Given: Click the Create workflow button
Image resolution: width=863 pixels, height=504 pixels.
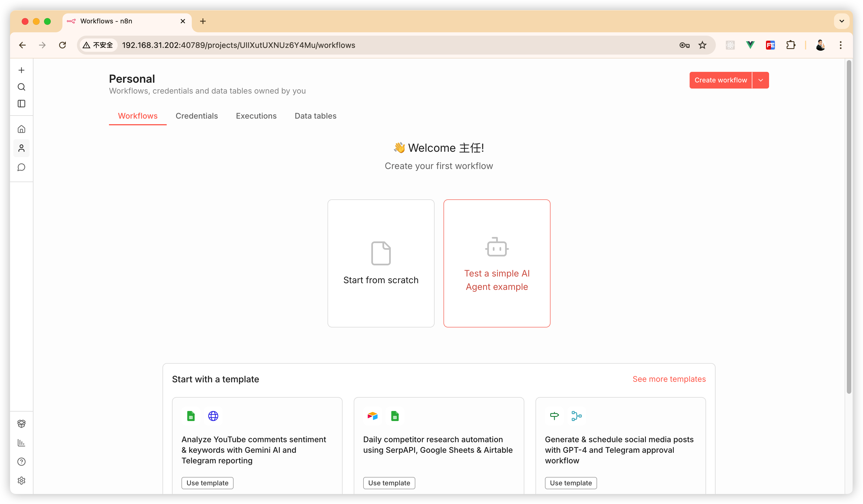Looking at the screenshot, I should click(720, 80).
